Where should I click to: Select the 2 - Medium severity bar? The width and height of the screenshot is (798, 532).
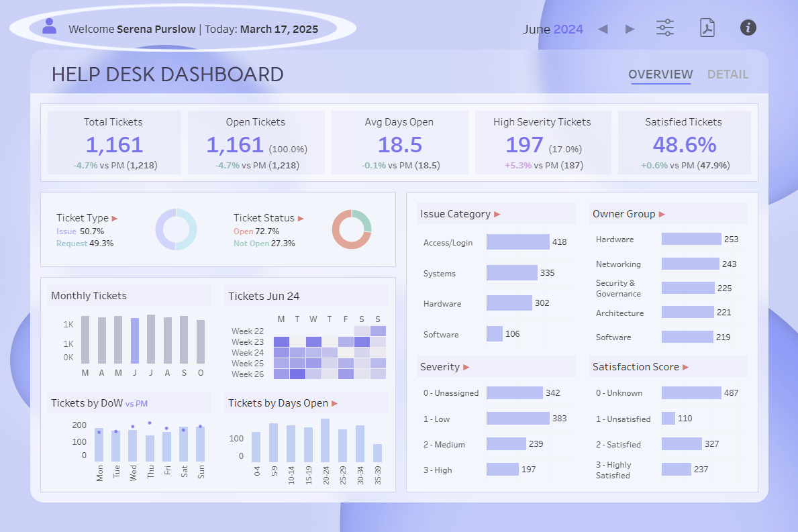[x=506, y=443]
